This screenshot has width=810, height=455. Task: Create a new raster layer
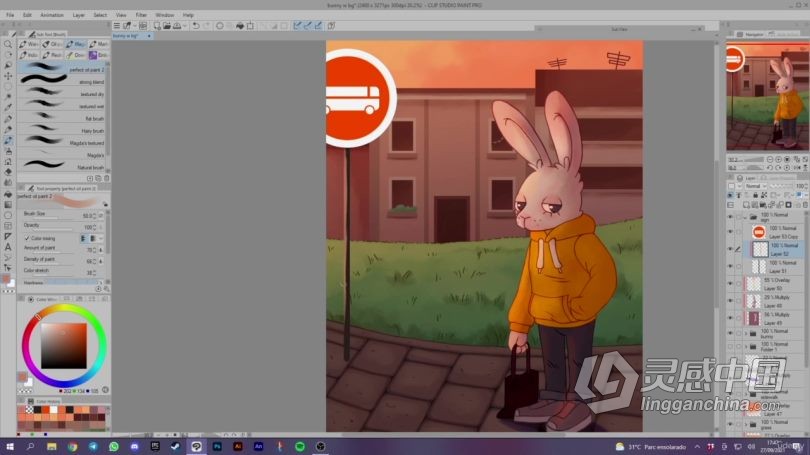pos(747,205)
